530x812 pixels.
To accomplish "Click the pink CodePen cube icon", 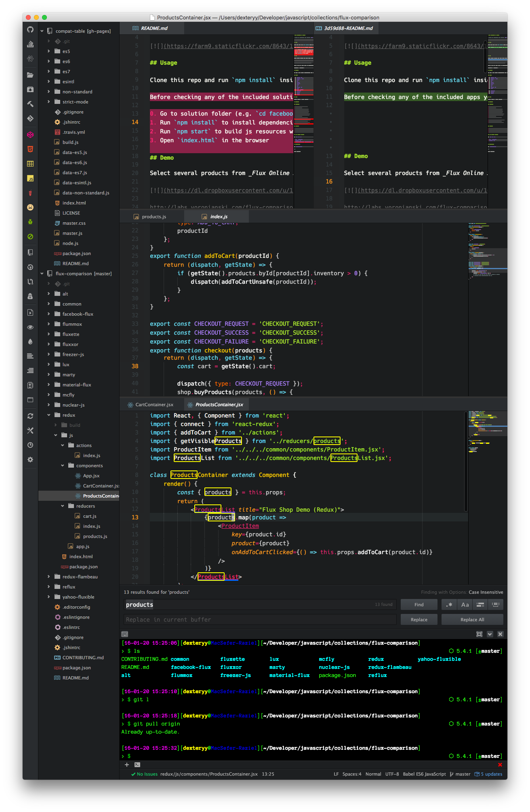I will (x=30, y=135).
